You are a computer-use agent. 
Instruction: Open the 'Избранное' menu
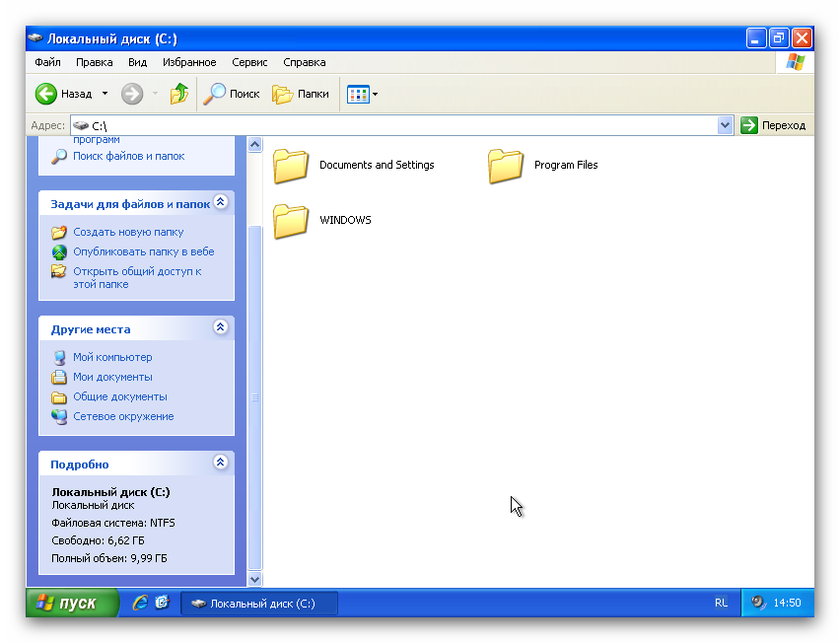point(189,62)
